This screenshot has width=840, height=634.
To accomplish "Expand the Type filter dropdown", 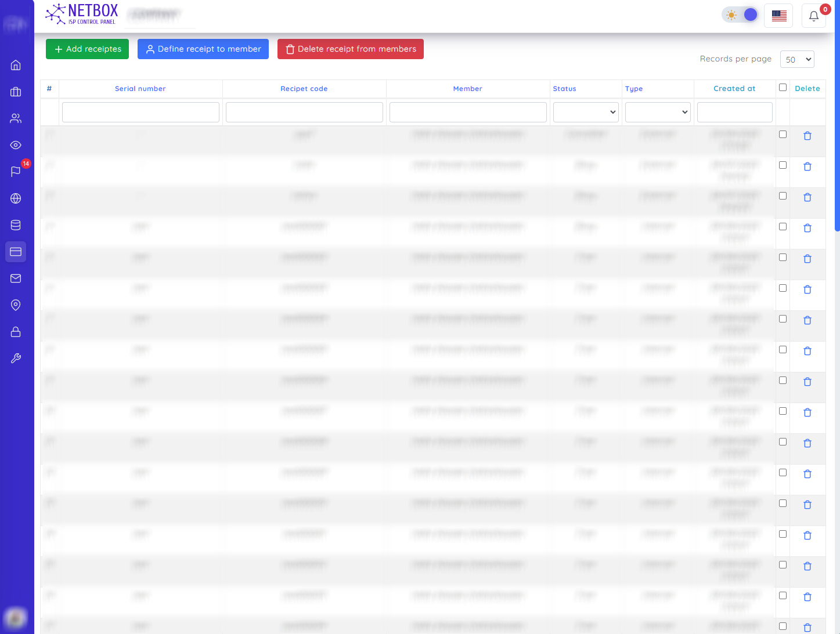I will (x=658, y=112).
